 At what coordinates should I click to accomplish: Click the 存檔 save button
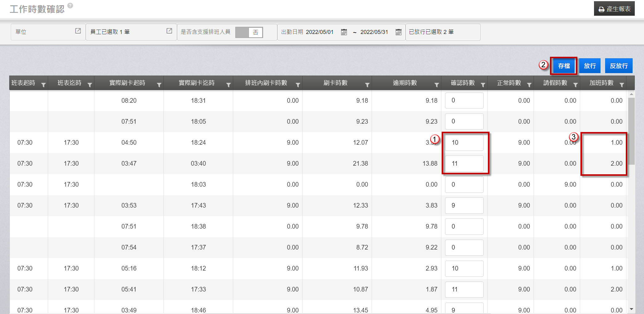click(564, 66)
